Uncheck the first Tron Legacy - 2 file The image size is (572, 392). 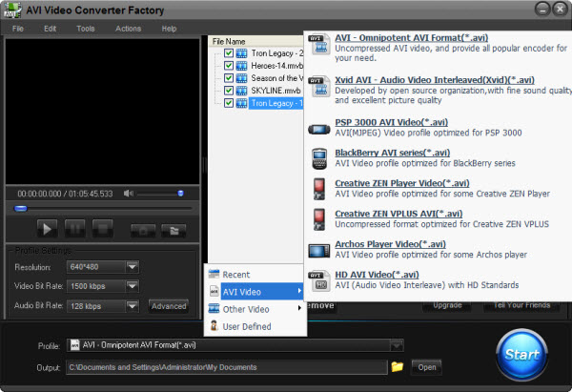[x=229, y=53]
